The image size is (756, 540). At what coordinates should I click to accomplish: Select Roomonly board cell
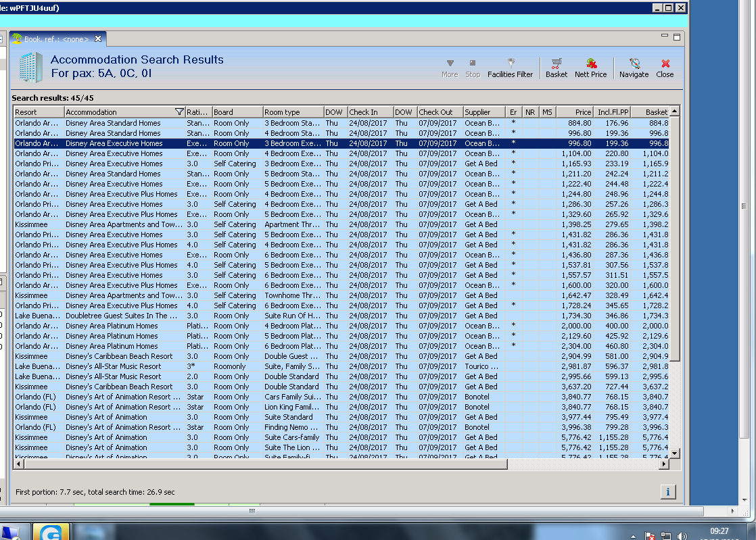238,366
